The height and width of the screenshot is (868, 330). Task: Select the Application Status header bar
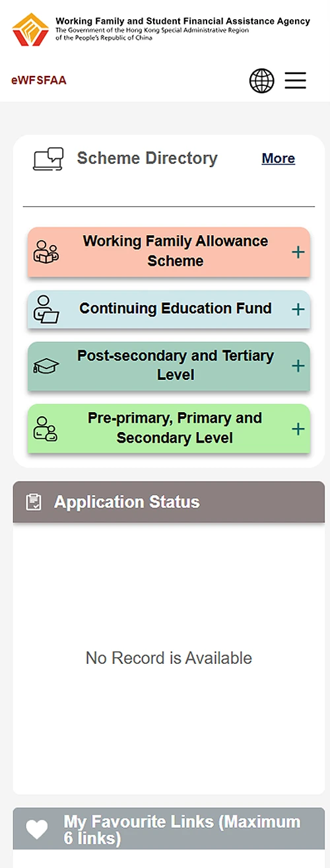tap(169, 502)
